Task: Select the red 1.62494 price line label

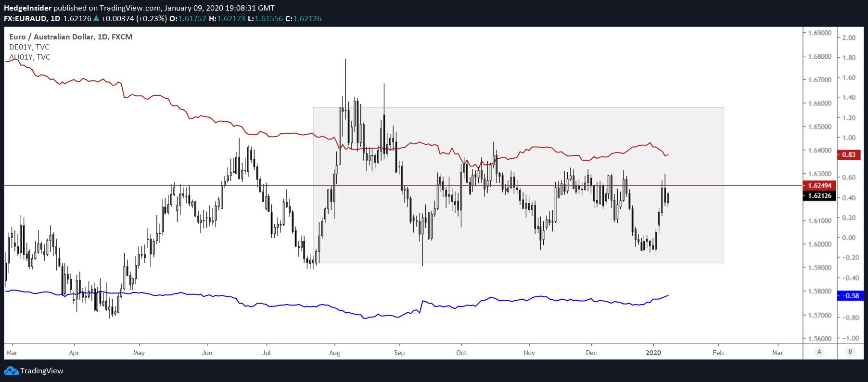Action: click(x=819, y=186)
